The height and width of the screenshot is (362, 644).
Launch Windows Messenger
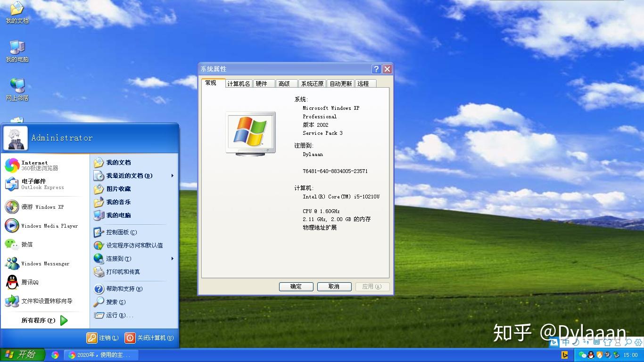(x=45, y=263)
